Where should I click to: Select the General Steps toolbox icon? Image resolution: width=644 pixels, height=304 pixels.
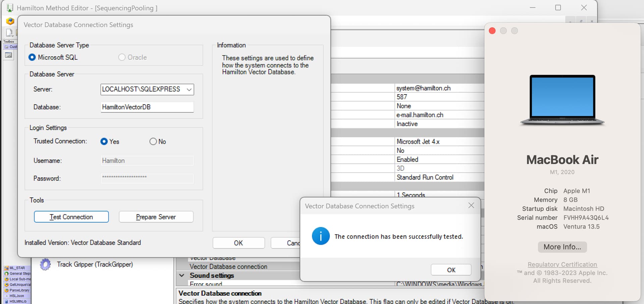click(6, 273)
